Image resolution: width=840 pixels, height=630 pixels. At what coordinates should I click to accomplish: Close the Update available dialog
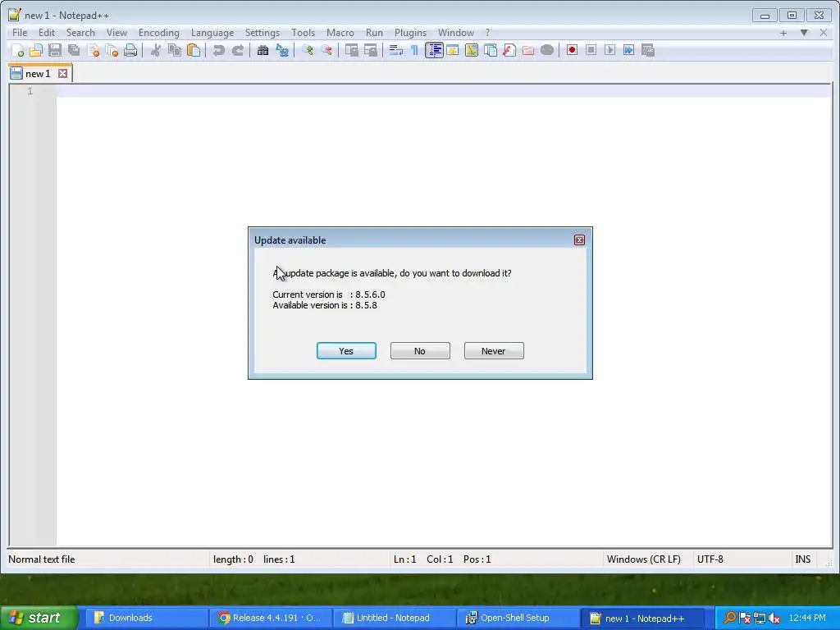click(579, 240)
